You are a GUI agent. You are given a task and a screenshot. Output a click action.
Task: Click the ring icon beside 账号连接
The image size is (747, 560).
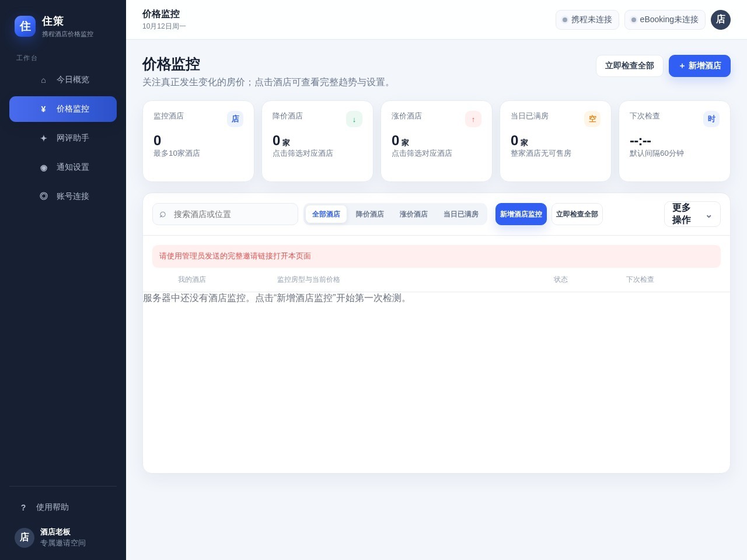tap(43, 196)
